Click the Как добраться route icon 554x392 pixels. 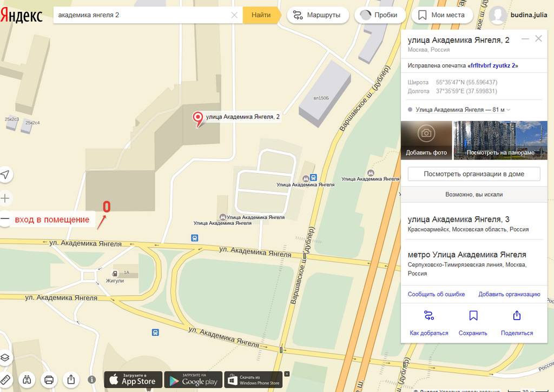click(429, 315)
